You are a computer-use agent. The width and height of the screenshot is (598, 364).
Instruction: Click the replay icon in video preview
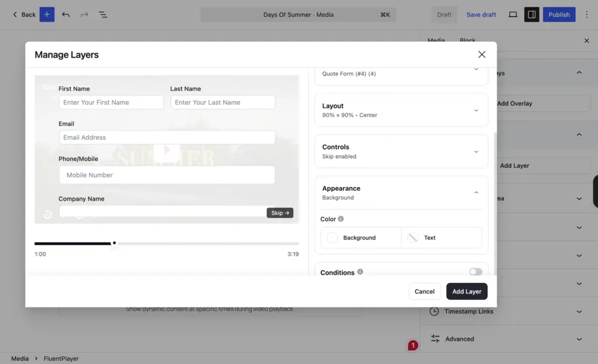47,214
